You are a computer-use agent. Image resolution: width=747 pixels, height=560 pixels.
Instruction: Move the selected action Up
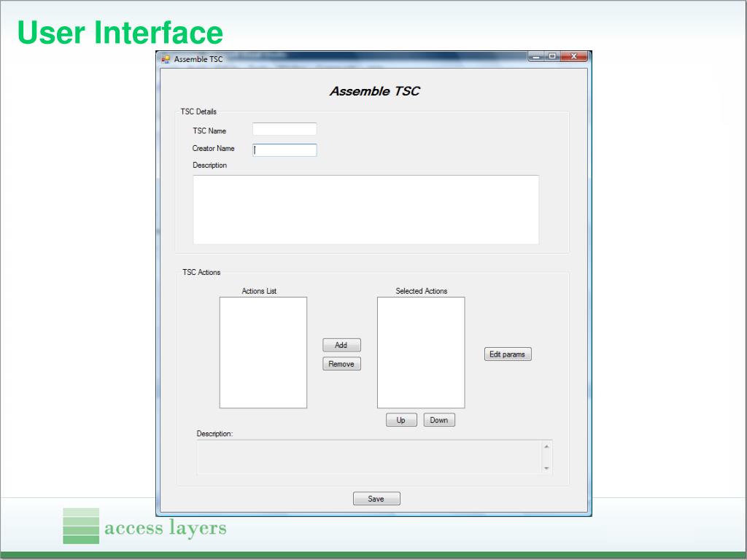[401, 420]
